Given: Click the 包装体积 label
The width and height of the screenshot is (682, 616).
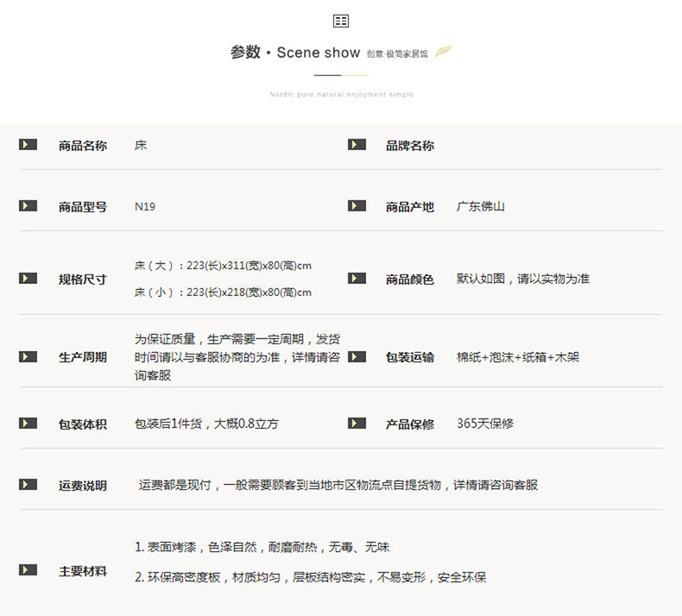Looking at the screenshot, I should pos(83,424).
